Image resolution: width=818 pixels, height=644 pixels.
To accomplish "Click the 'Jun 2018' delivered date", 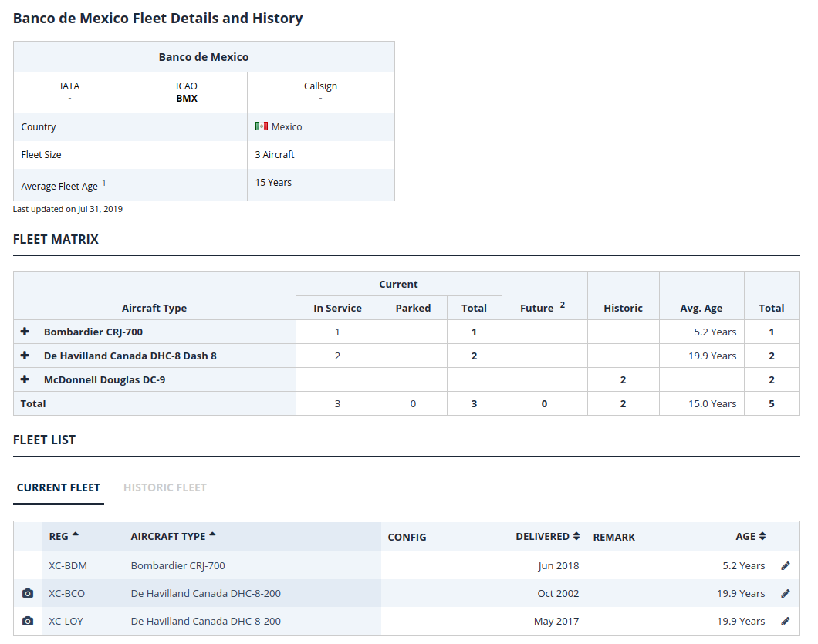I will point(558,566).
